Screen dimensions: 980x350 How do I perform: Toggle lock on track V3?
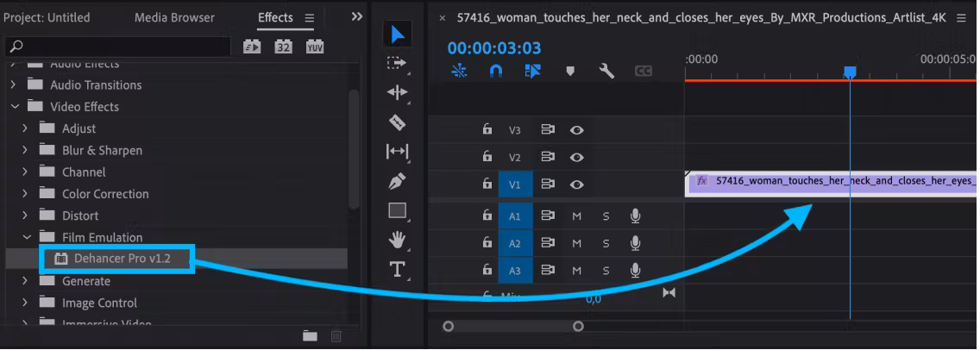[487, 130]
